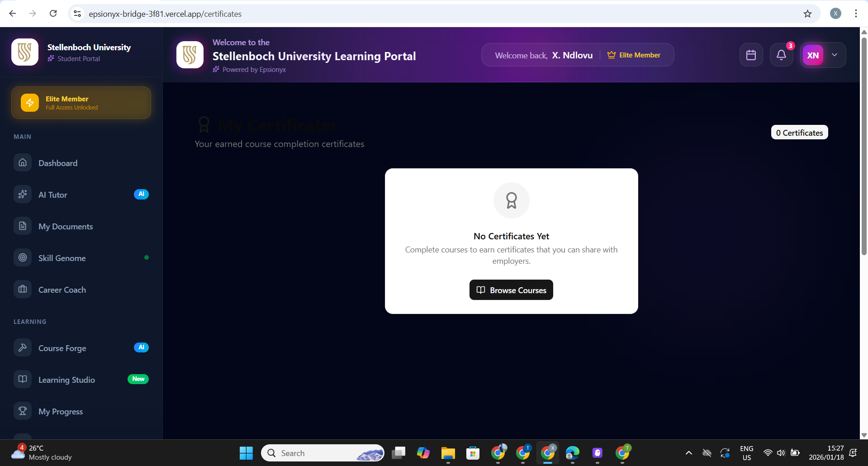Image resolution: width=868 pixels, height=466 pixels.
Task: Click the Browse Courses button
Action: pyautogui.click(x=511, y=290)
